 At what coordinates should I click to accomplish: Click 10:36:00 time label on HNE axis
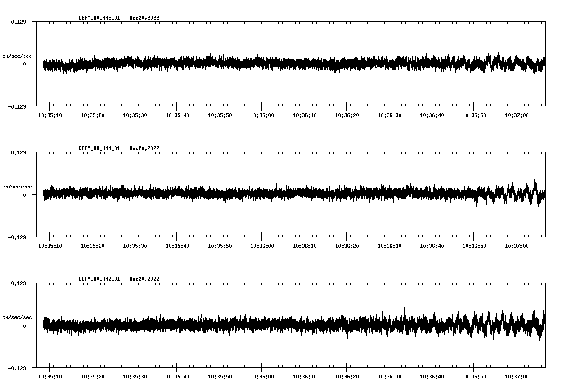click(262, 115)
